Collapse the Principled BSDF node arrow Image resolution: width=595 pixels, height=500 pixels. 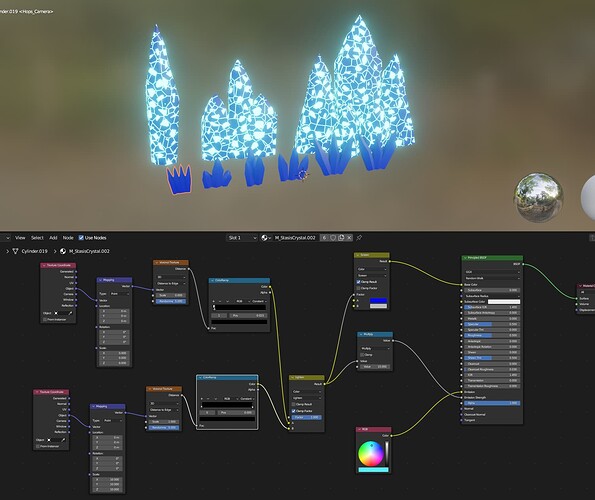tap(465, 258)
